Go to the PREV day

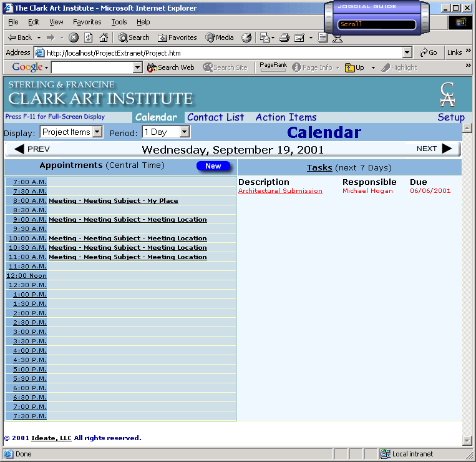pyautogui.click(x=32, y=149)
